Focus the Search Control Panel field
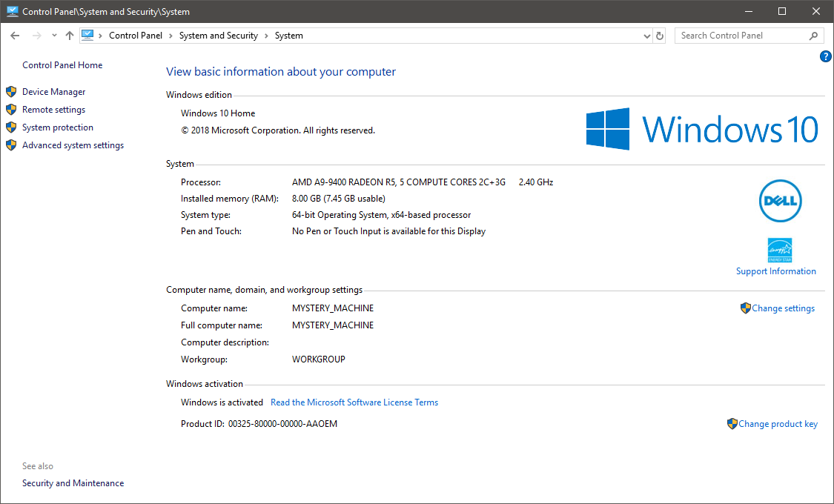 749,36
